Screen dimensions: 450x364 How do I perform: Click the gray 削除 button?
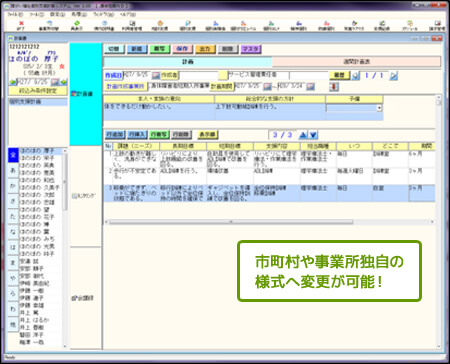[x=227, y=49]
